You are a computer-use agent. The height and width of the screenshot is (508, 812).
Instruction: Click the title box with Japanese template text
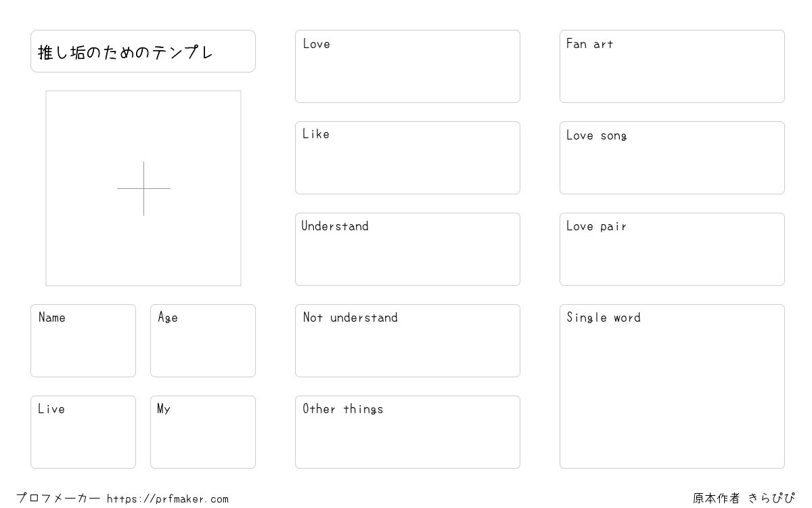[x=143, y=51]
